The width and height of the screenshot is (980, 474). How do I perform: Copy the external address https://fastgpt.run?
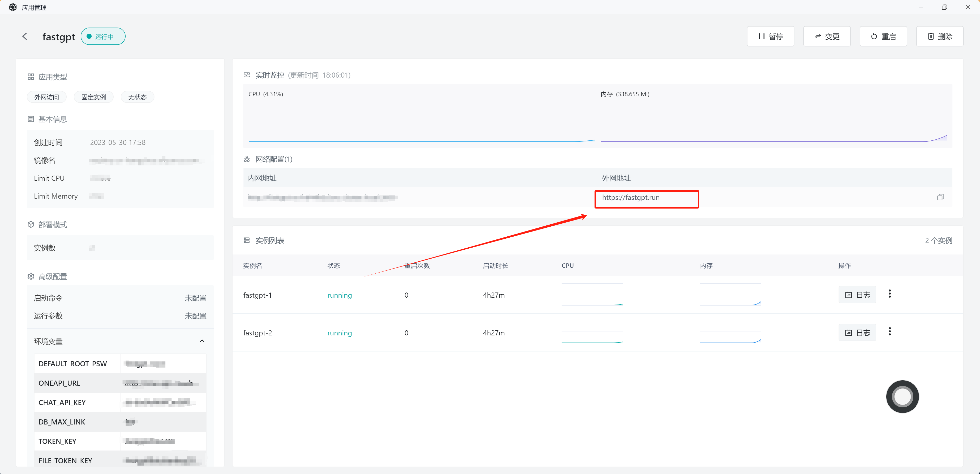click(x=940, y=197)
